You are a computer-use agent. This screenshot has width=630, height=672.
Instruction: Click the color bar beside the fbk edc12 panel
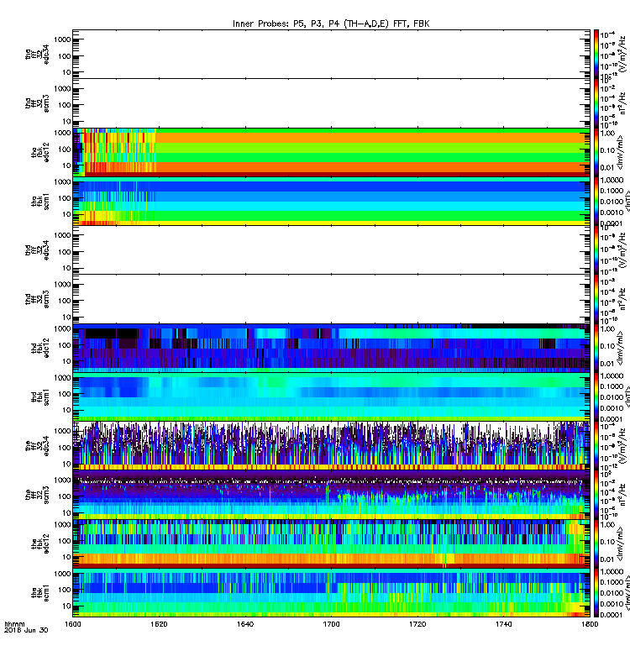pos(596,543)
